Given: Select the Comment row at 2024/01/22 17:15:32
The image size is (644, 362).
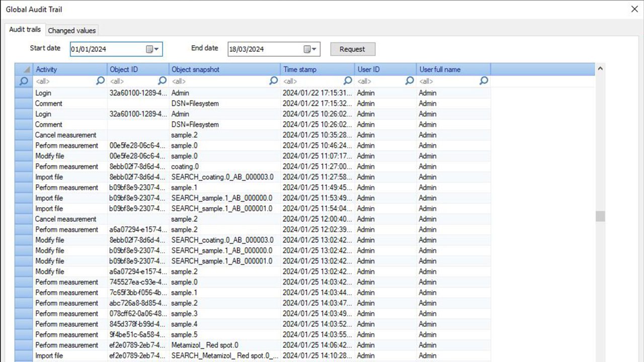Looking at the screenshot, I should coord(253,104).
